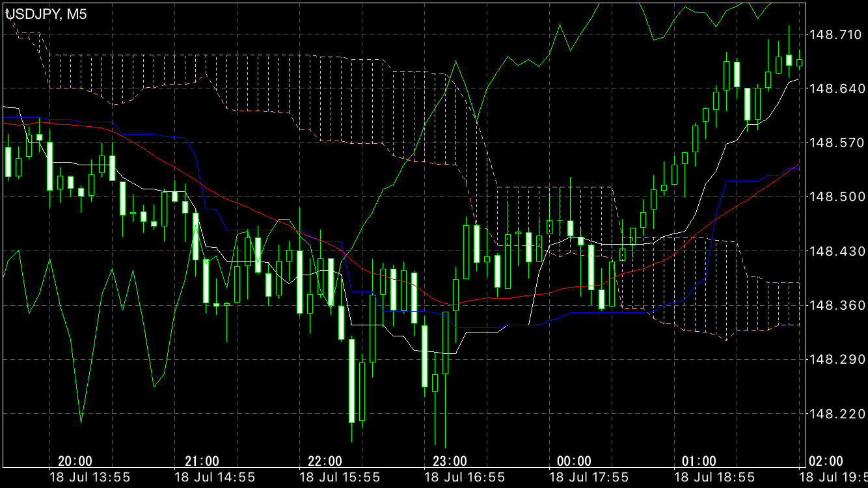Select the 18 Jul 14:55 date label
Image resolution: width=868 pixels, height=488 pixels.
point(215,477)
